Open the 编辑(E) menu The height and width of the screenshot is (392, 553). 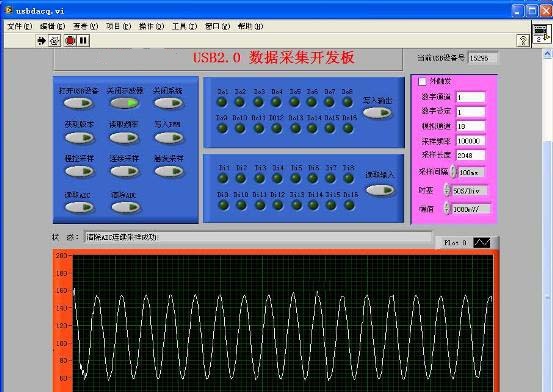(53, 26)
